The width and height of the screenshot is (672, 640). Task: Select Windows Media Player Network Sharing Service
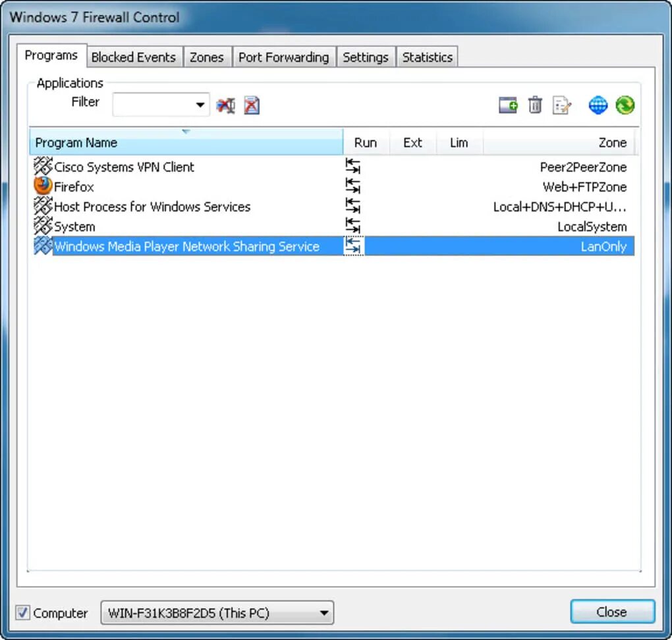[x=334, y=246]
